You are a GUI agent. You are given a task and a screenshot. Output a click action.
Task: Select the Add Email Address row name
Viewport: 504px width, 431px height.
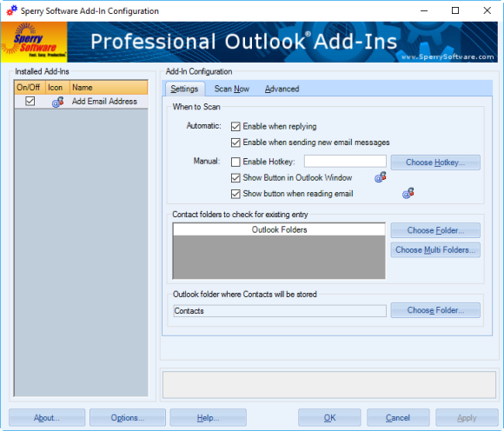coord(104,102)
